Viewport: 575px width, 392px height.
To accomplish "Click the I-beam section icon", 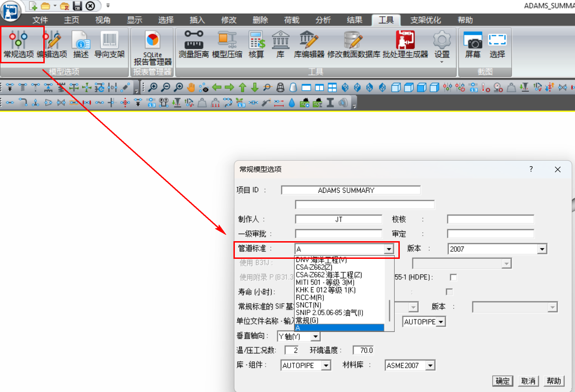I will (x=330, y=103).
